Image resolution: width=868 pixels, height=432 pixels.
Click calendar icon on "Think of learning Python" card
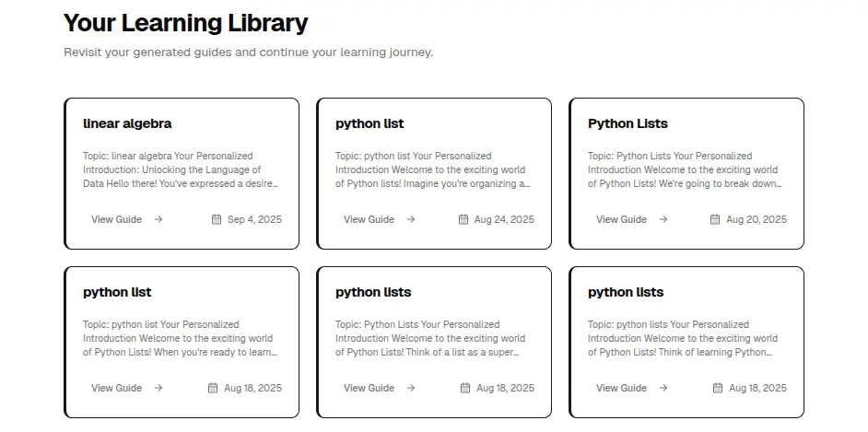[x=718, y=388]
